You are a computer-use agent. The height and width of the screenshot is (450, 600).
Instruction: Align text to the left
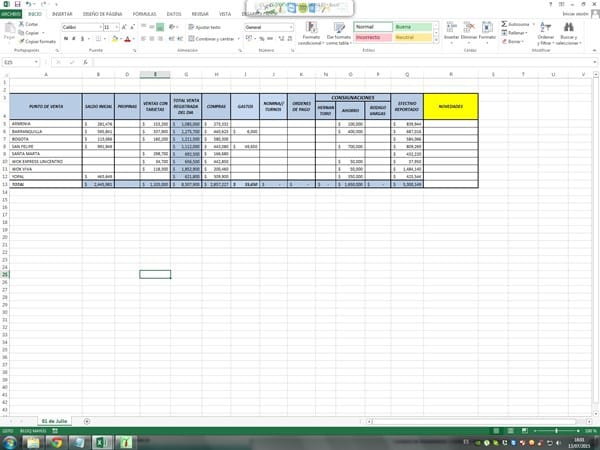143,39
